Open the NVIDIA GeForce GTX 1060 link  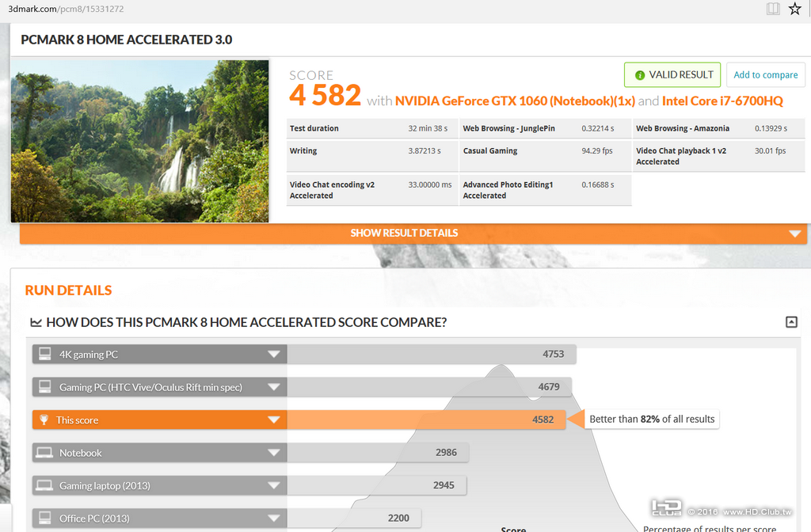coord(515,101)
